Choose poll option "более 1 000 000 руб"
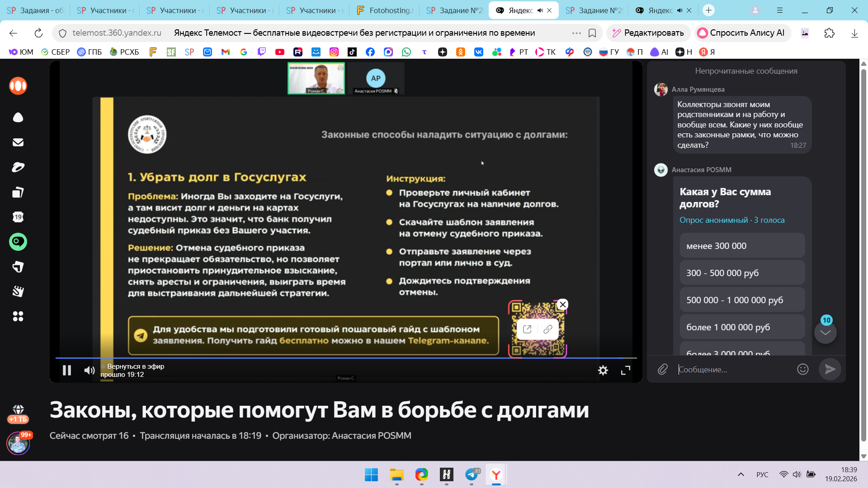The height and width of the screenshot is (488, 868). coord(742,327)
